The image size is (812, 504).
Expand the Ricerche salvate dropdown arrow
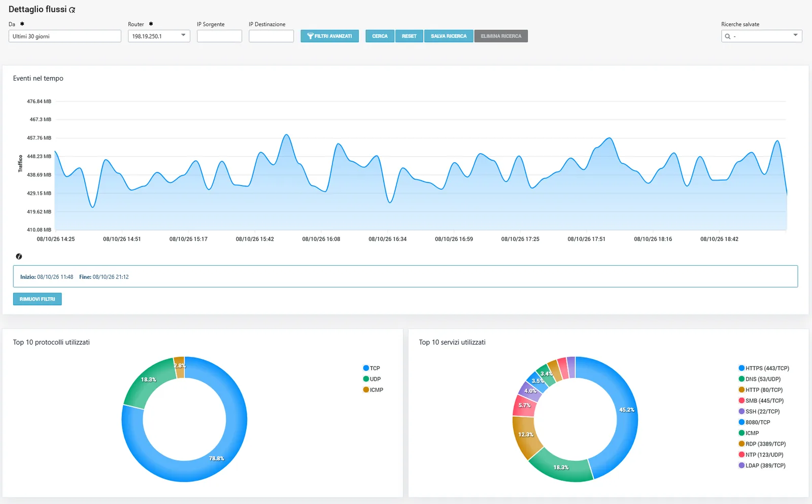pyautogui.click(x=795, y=35)
